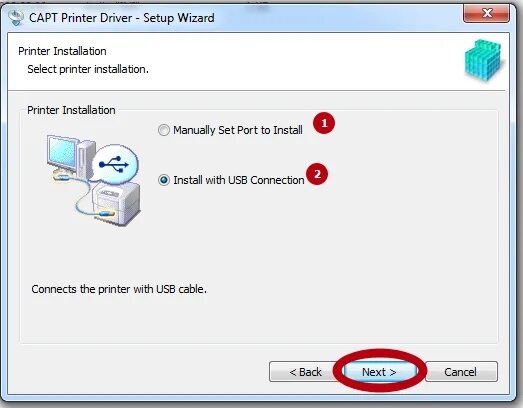Select the Manually Set Port to Install radio button
Screen dimensions: 523x408
tap(164, 130)
